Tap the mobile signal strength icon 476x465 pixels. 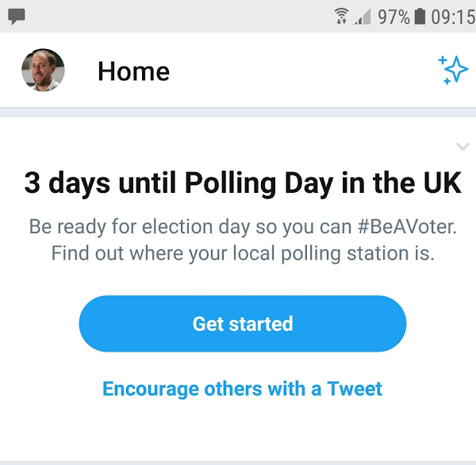(x=363, y=16)
